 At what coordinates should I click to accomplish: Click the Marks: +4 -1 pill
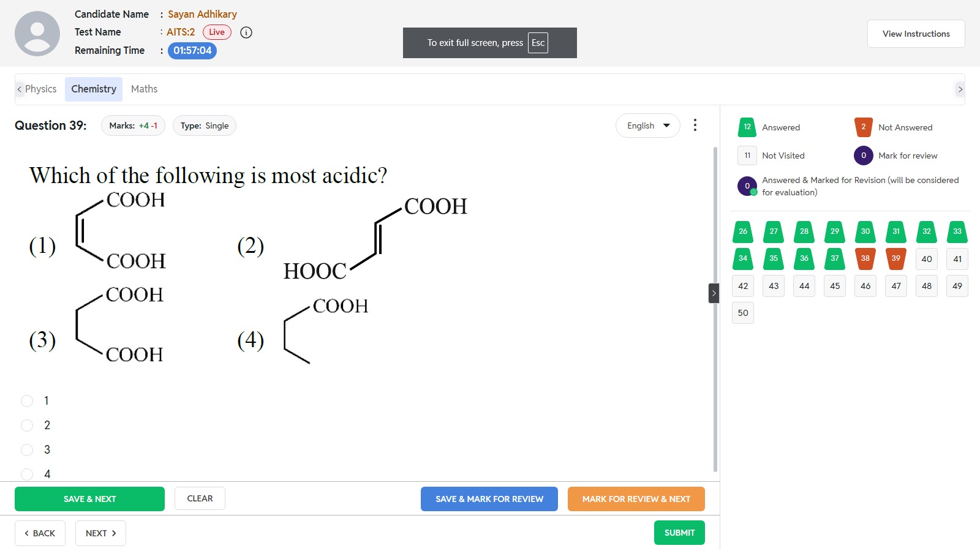tap(133, 126)
